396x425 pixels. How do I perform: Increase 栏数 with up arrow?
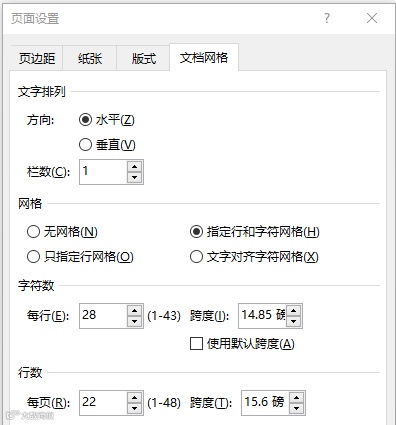click(134, 167)
